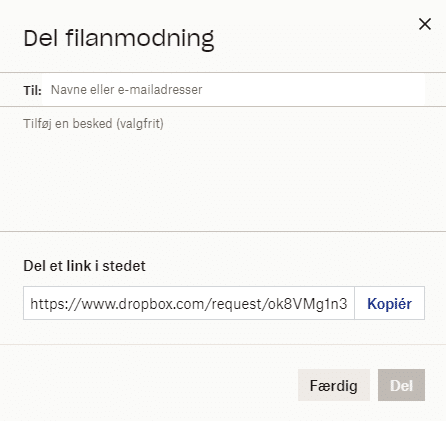Click the https://www.dropbox.com/request URL text
The width and height of the screenshot is (446, 421).
(x=189, y=304)
